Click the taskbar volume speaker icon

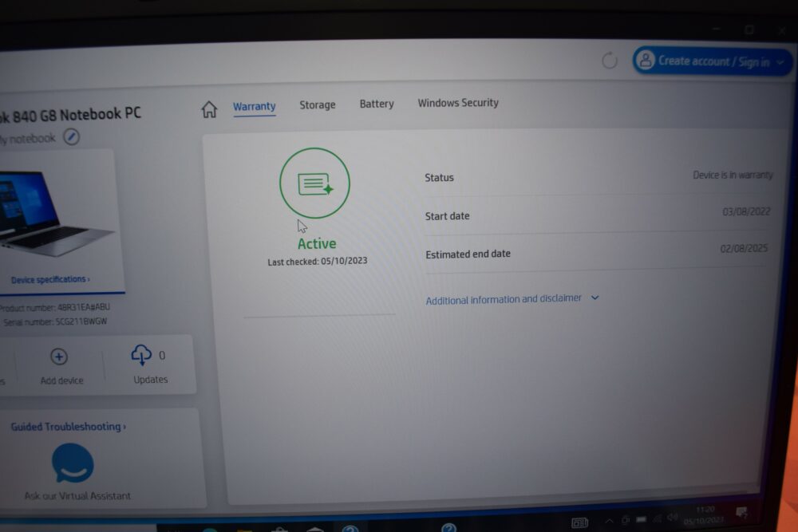672,518
